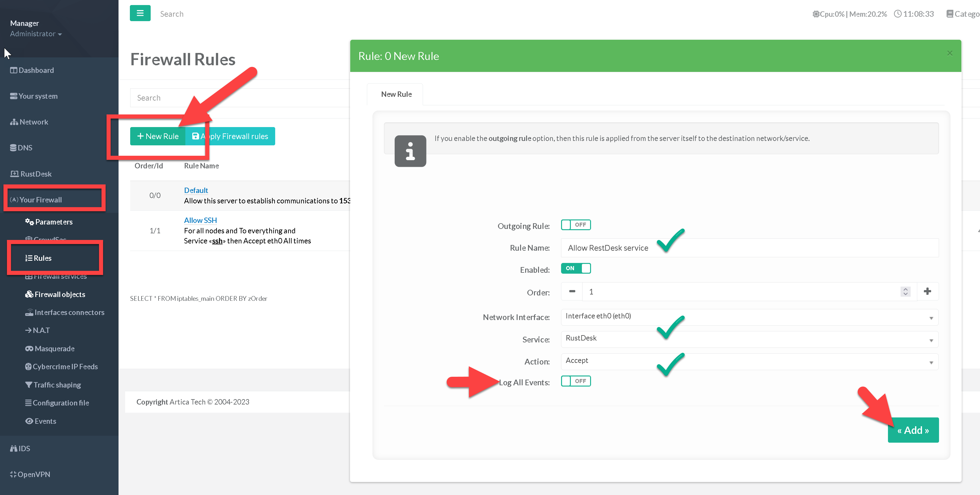The width and height of the screenshot is (980, 495).
Task: Open the Service dropdown showing RustDesk
Action: [749, 339]
